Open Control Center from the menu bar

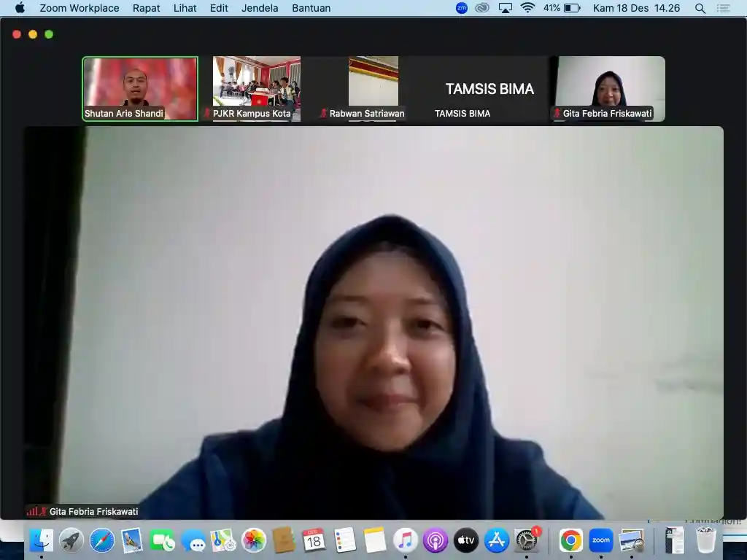723,8
